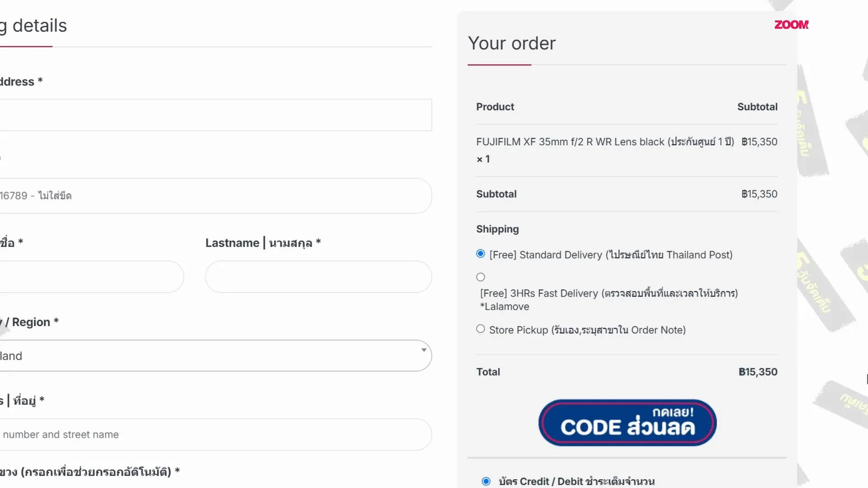The width and height of the screenshot is (868, 488).
Task: Choose the 3HRs Fast Delivery Lalamove option
Action: pyautogui.click(x=481, y=277)
